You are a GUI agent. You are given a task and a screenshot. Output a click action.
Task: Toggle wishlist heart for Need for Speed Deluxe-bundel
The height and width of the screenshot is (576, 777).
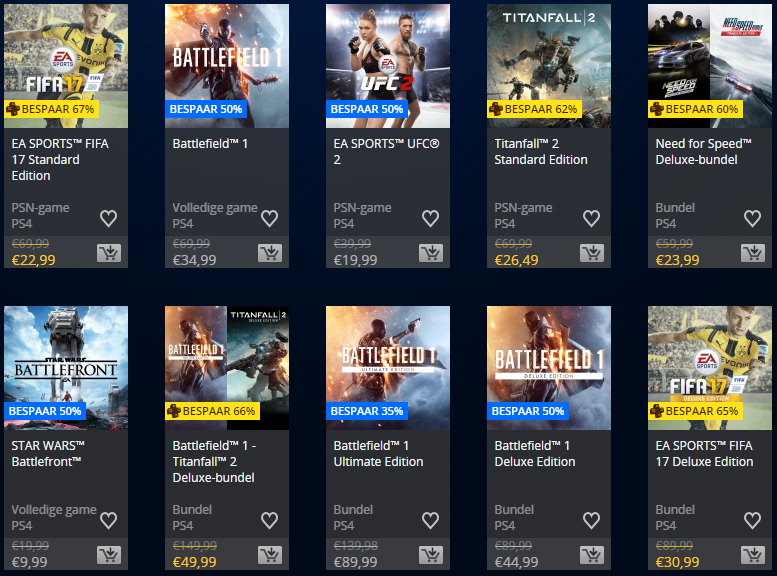coord(753,219)
